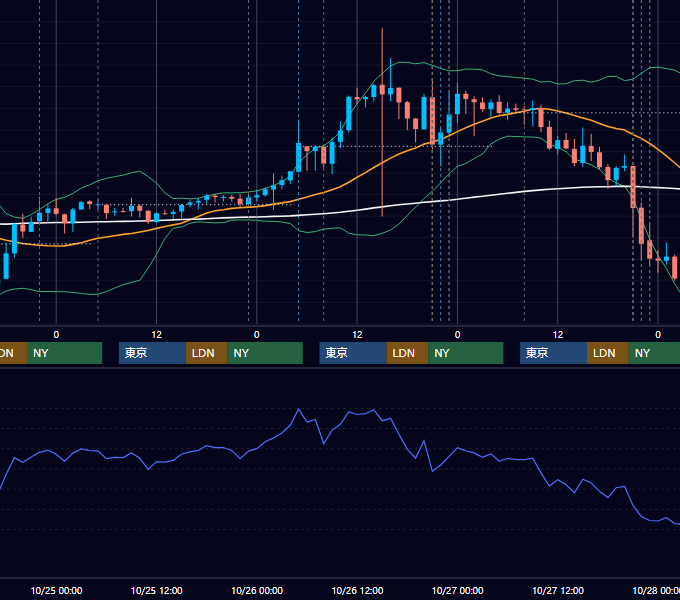This screenshot has height=600, width=680.
Task: Click the 10/25 12:00 date label
Action: 157,590
